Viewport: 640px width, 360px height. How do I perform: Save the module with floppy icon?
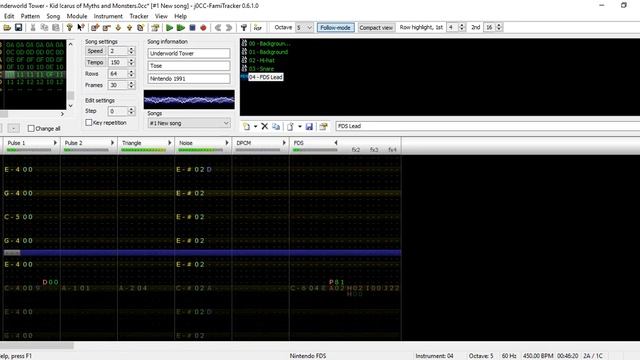[18, 28]
